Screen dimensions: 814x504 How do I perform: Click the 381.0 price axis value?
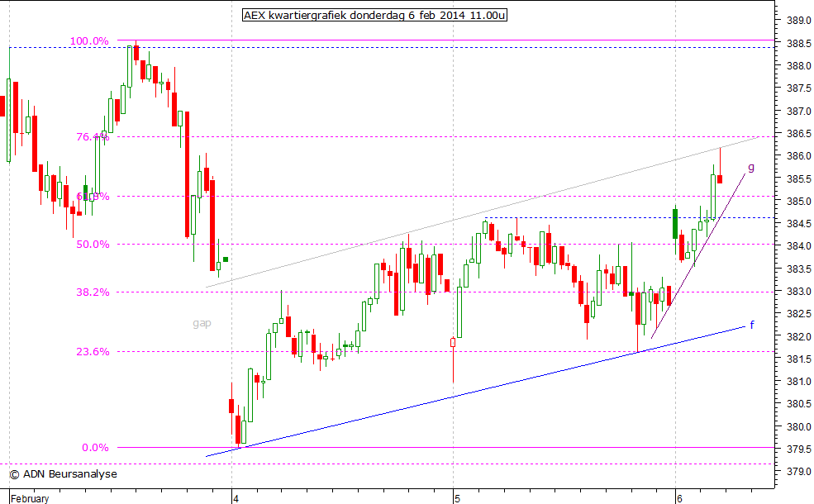tap(799, 382)
